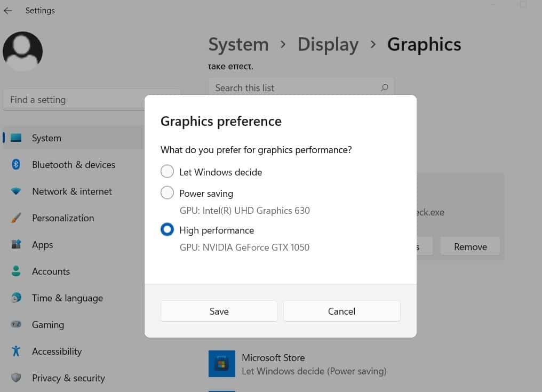Go to Display in the breadcrumb
The height and width of the screenshot is (392, 542).
tap(328, 44)
